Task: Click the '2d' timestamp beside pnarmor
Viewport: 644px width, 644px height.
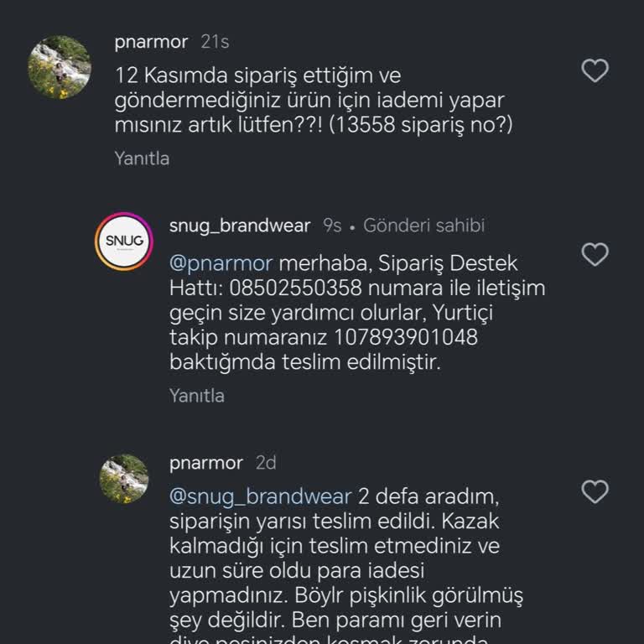Action: pos(266,463)
